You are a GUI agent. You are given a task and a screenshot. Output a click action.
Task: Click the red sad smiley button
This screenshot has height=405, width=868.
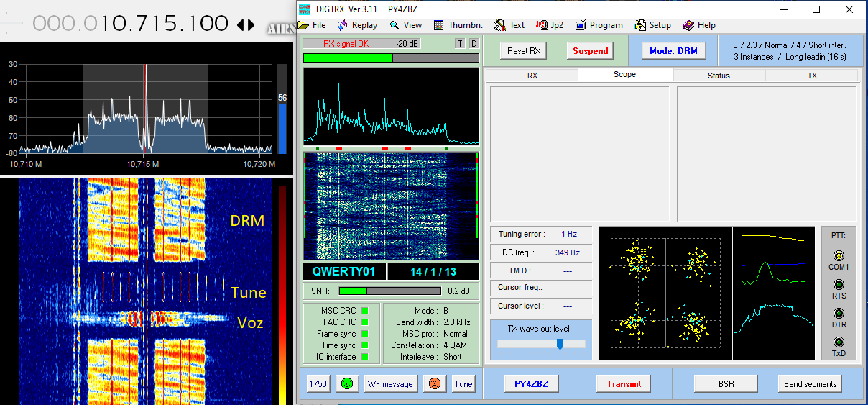tap(434, 384)
